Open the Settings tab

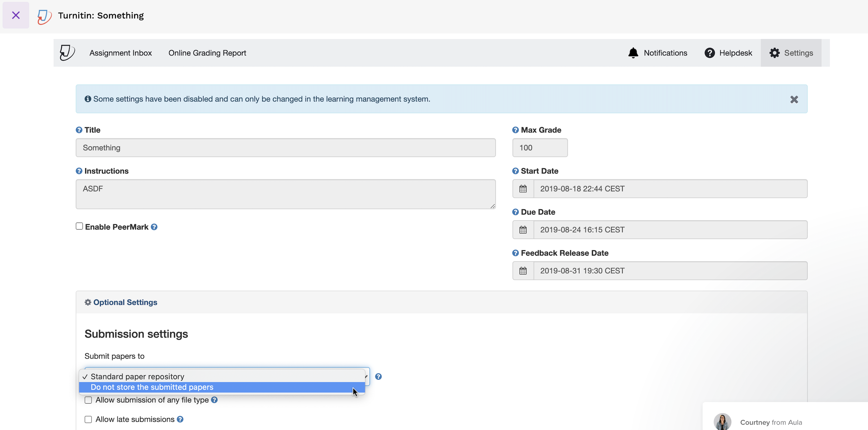[791, 53]
